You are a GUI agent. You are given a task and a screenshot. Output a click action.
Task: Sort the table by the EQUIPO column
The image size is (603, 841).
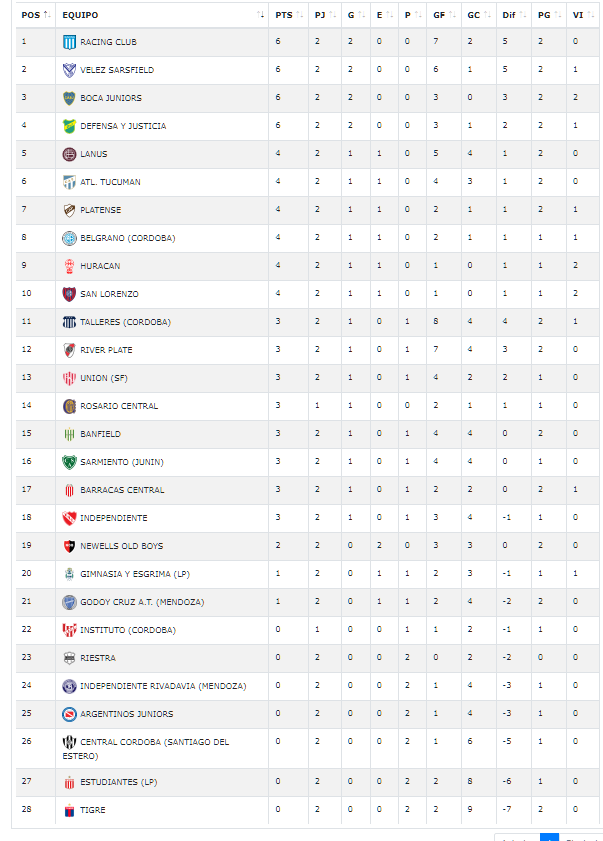pyautogui.click(x=162, y=15)
